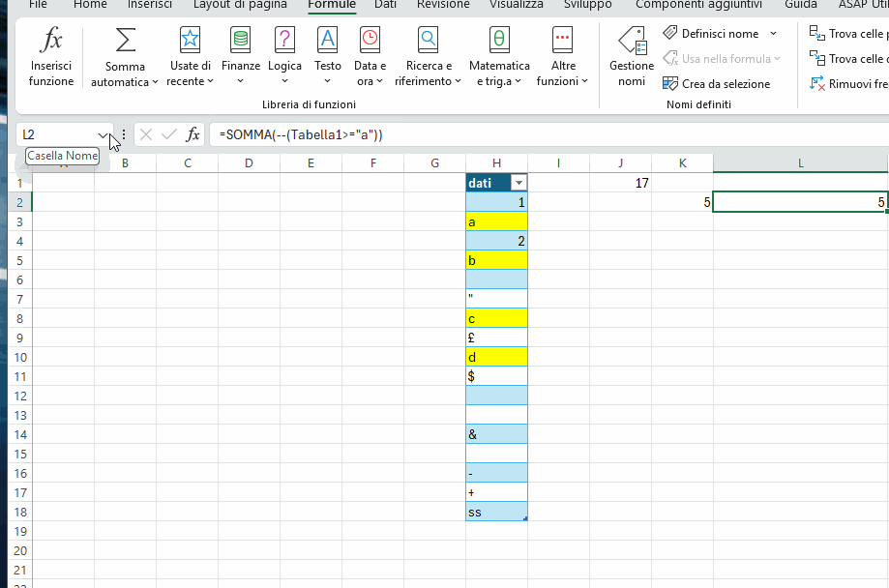This screenshot has width=889, height=588.
Task: Open the dati column filter dropdown
Action: [x=519, y=183]
